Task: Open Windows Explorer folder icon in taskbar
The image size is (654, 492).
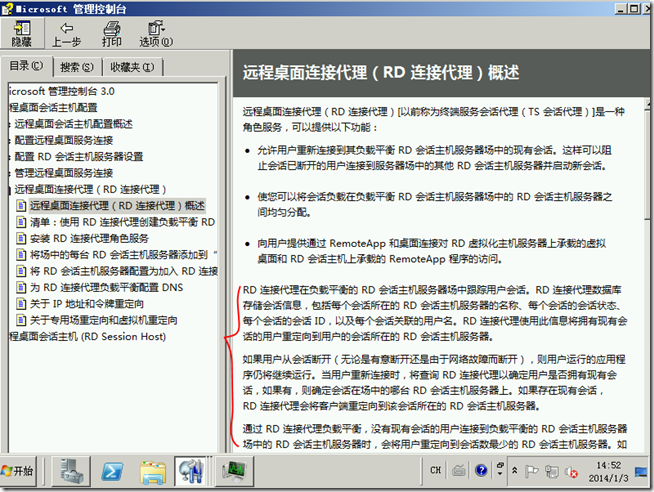Action: point(153,472)
